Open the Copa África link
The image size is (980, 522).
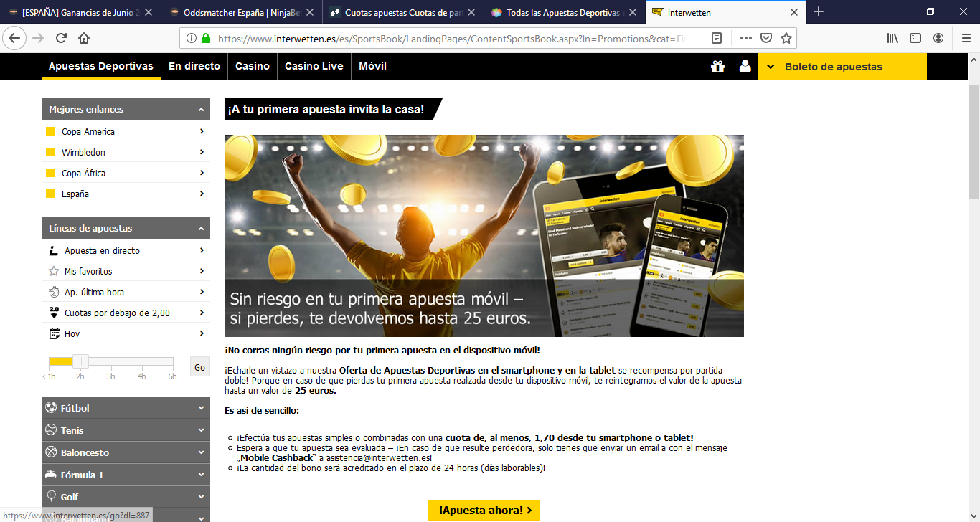click(x=83, y=174)
